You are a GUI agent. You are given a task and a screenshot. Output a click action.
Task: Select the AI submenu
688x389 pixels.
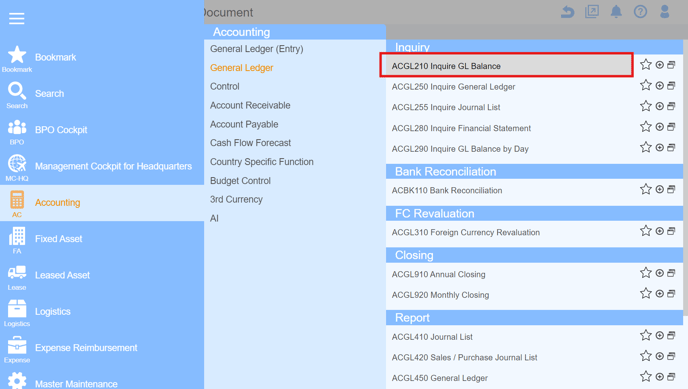pos(214,218)
